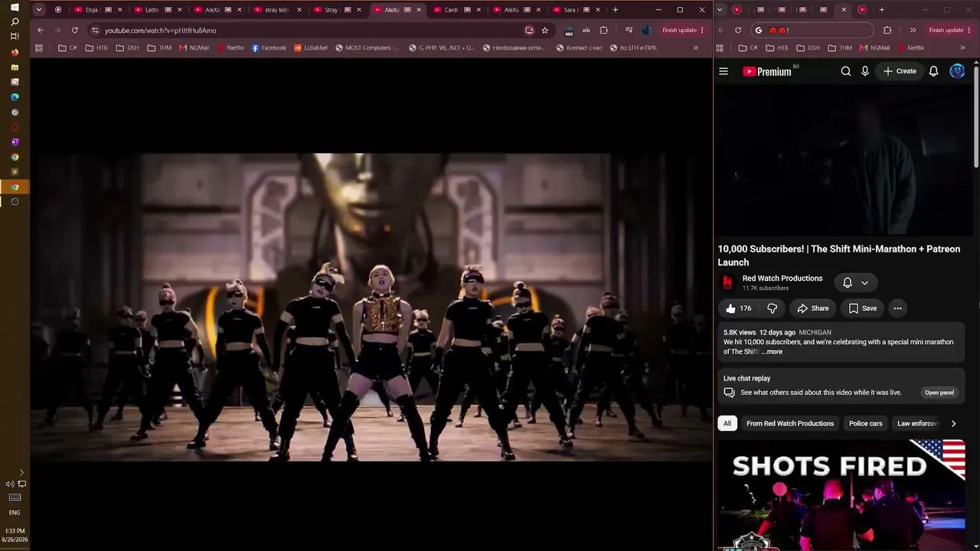This screenshot has height=551, width=980.
Task: Reload the page in right browser window
Action: [x=738, y=30]
